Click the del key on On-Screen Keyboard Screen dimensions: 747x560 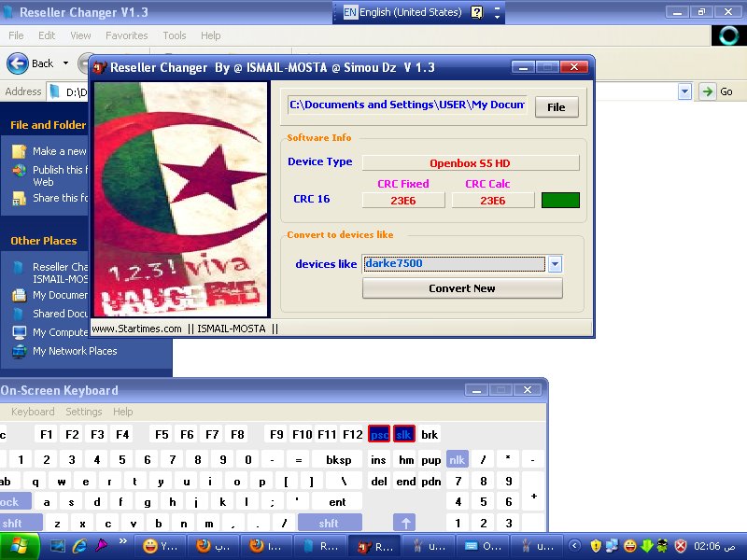(x=379, y=482)
